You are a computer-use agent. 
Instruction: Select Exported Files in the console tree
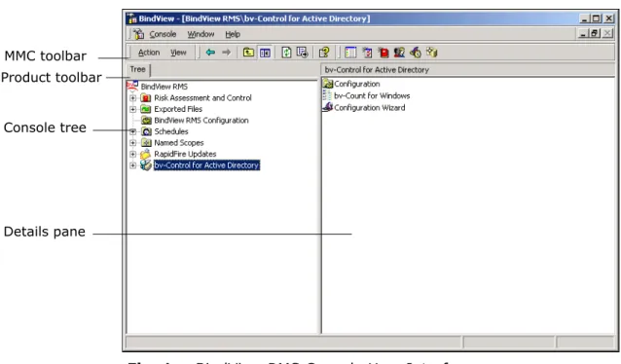point(178,109)
